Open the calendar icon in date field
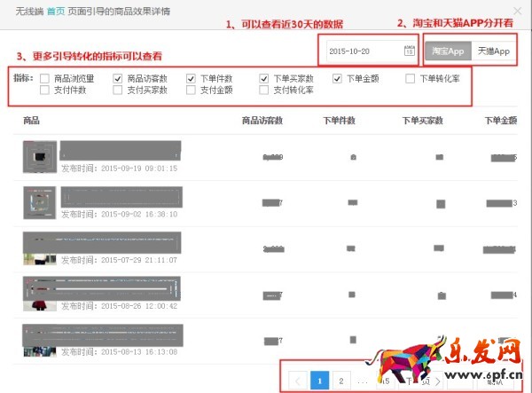The image size is (532, 393). point(408,51)
